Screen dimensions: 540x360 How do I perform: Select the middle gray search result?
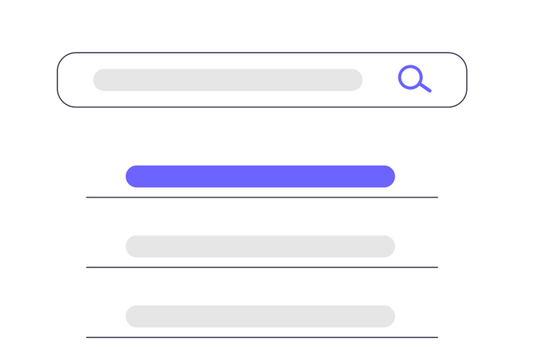(260, 246)
